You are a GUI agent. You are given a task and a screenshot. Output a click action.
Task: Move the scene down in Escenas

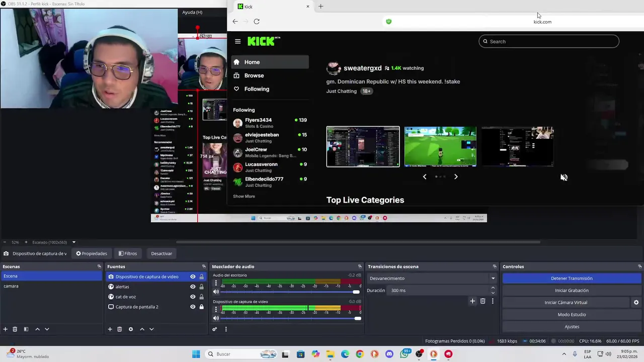pyautogui.click(x=47, y=329)
